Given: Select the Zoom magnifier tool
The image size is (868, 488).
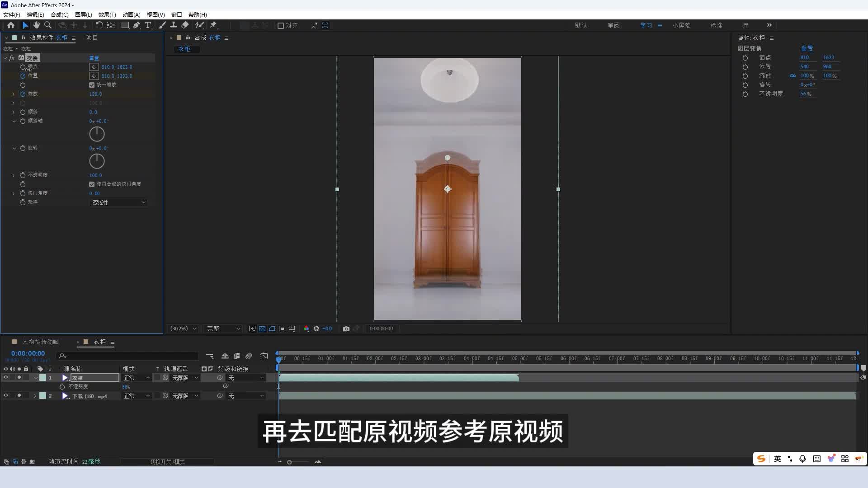Looking at the screenshot, I should (48, 25).
